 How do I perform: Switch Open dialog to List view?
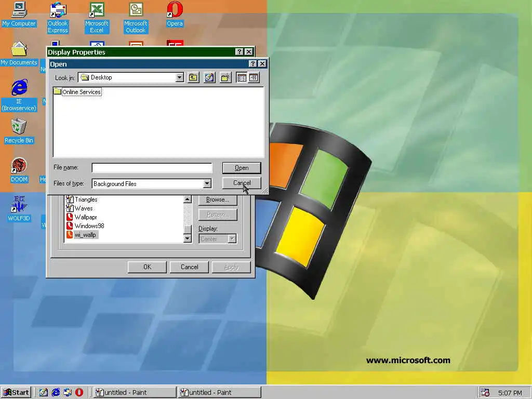click(242, 78)
